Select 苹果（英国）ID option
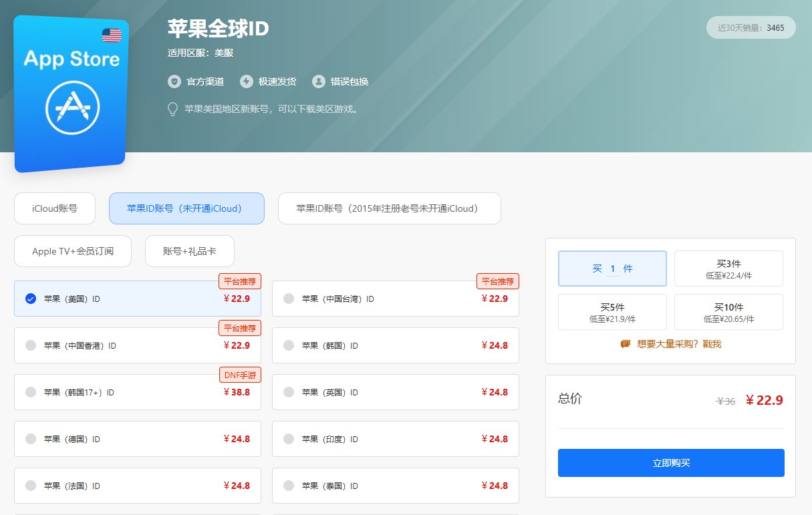The height and width of the screenshot is (515, 812). 396,392
